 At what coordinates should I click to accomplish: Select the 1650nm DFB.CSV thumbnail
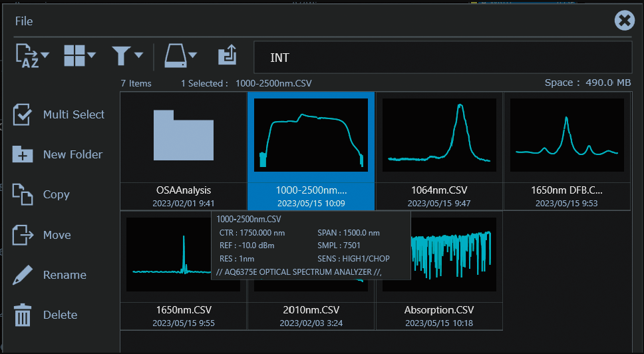(x=567, y=135)
